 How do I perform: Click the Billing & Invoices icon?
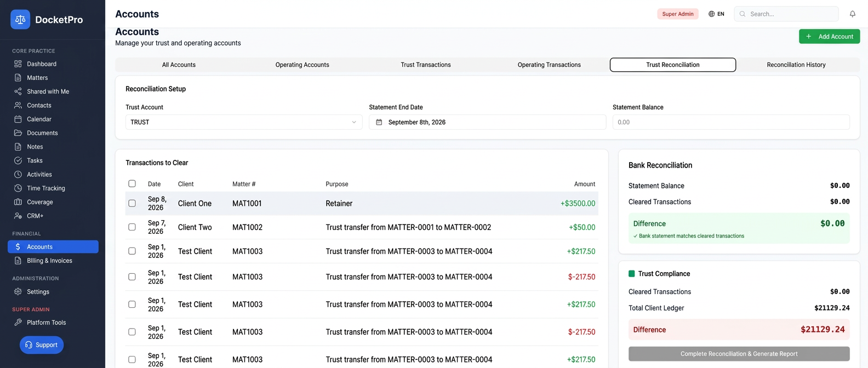[18, 261]
